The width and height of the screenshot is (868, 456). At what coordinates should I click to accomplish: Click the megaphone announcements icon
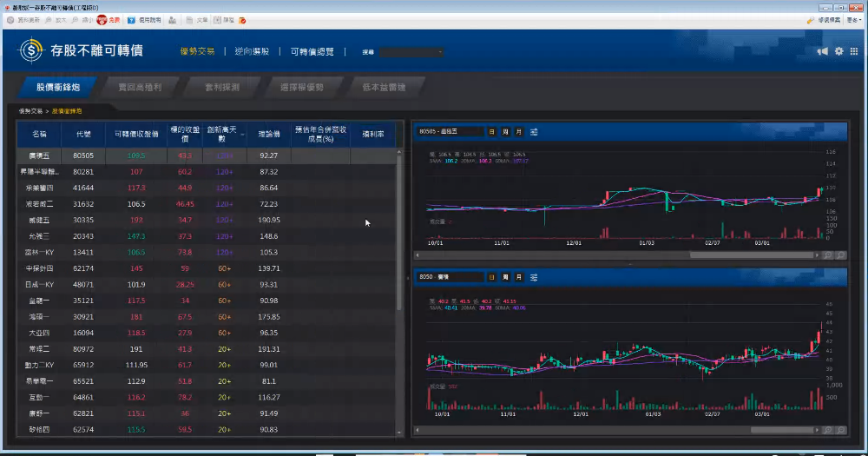tap(822, 51)
